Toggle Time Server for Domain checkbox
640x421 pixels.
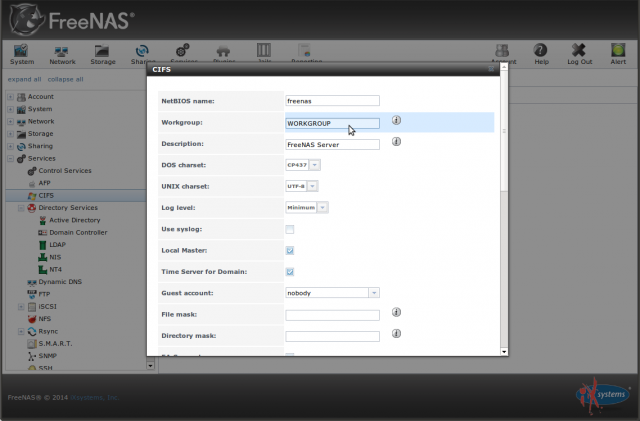point(290,272)
